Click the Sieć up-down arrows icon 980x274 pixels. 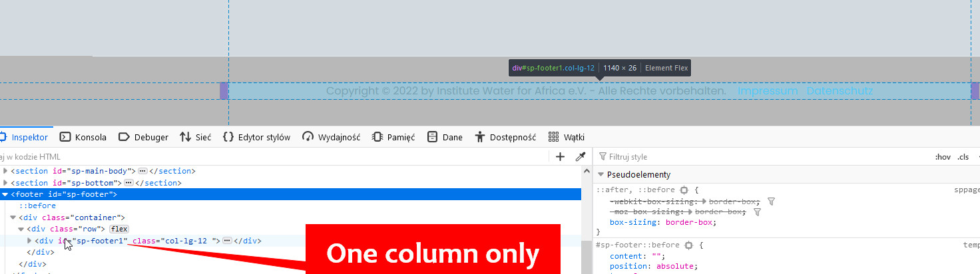186,137
